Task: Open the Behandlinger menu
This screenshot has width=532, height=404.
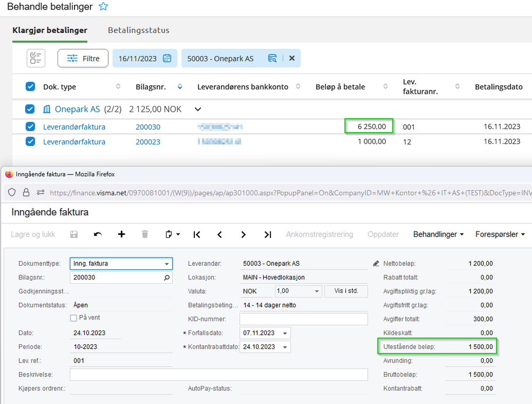Action: [438, 234]
